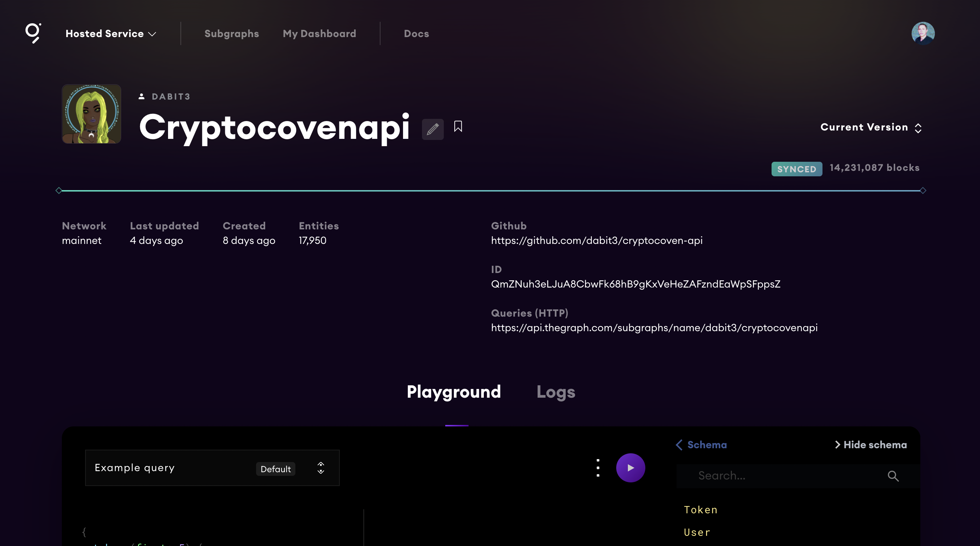980x546 pixels.
Task: Click the Queries HTTP endpoint URL
Action: point(654,328)
